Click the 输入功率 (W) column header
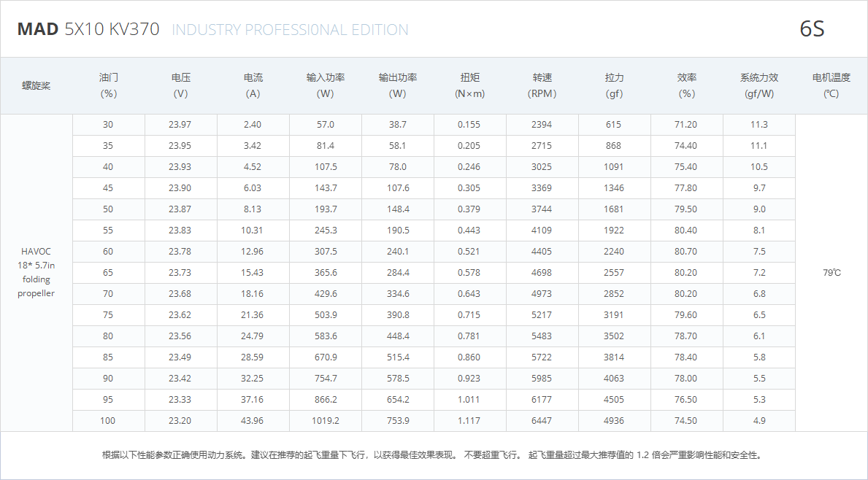The image size is (868, 480). tap(326, 86)
